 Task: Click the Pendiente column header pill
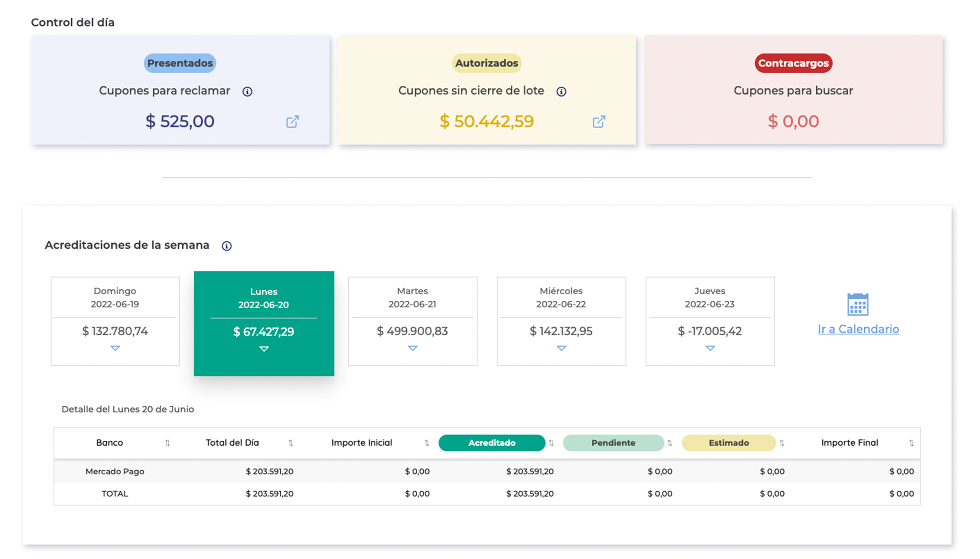(x=613, y=443)
